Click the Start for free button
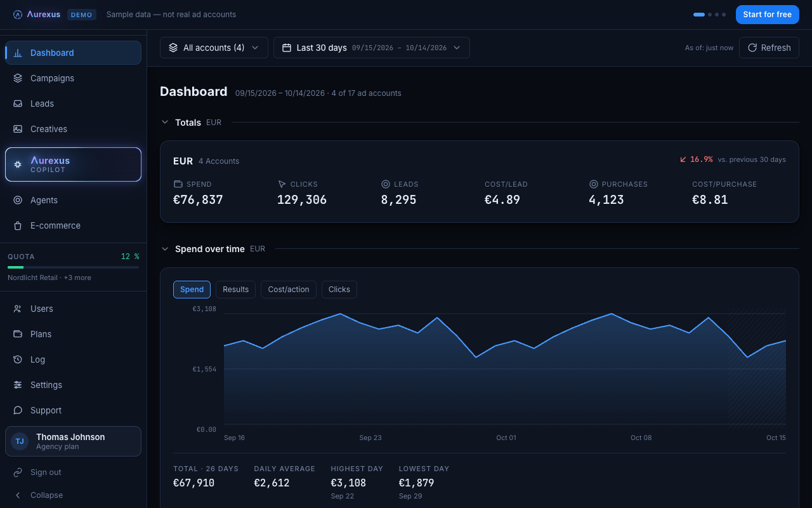 [768, 15]
